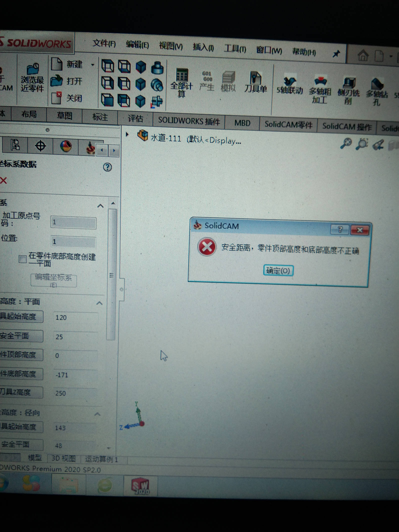
Task: Collapse the 高度：径向 section chevron
Action: [x=97, y=414]
